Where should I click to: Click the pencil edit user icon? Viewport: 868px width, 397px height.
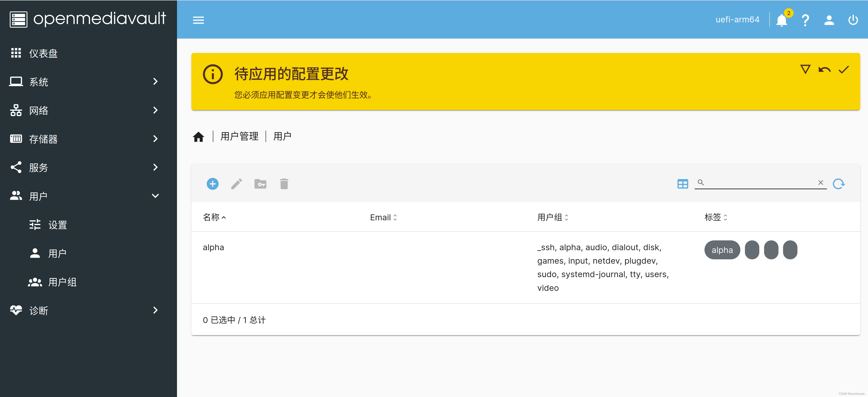(236, 184)
